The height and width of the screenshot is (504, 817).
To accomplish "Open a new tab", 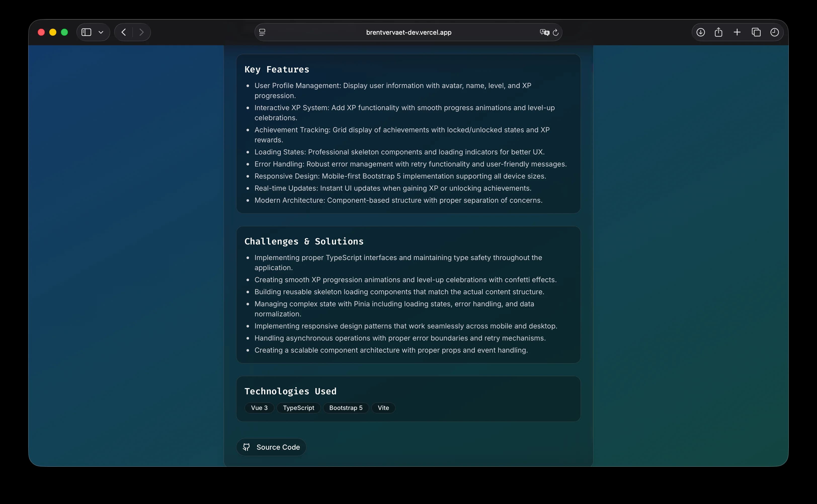I will 737,32.
